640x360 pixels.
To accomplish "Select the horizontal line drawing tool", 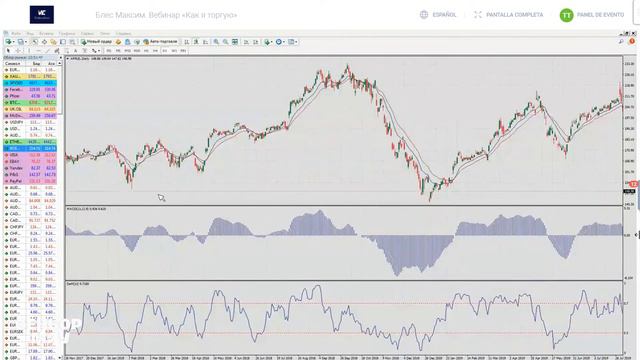I will click(x=38, y=51).
